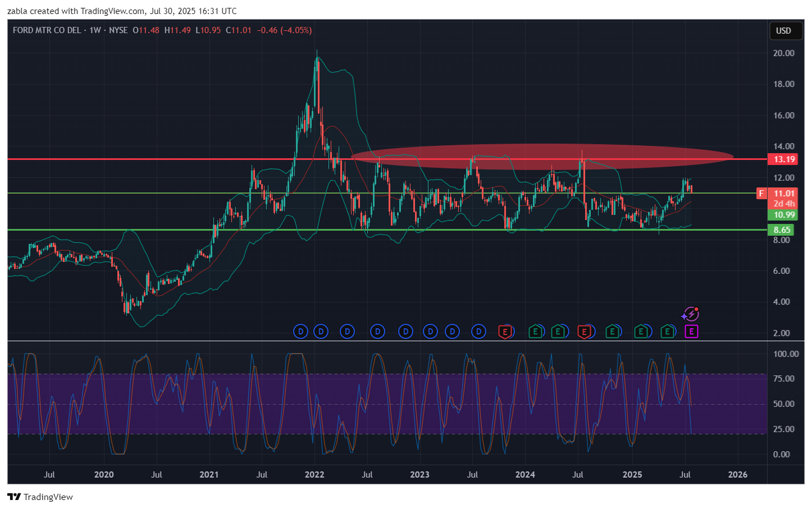This screenshot has height=509, width=812.
Task: Click the red F flag on the price scale
Action: [x=761, y=194]
